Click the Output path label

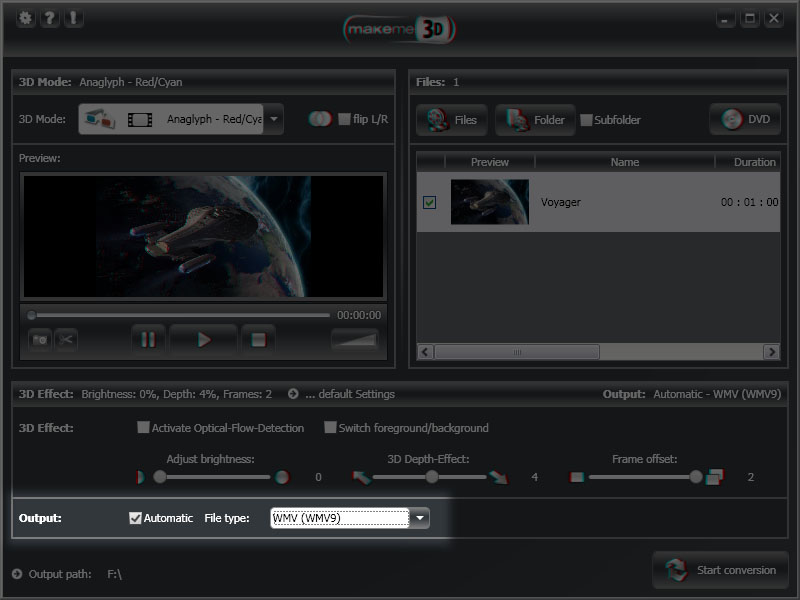[x=60, y=574]
